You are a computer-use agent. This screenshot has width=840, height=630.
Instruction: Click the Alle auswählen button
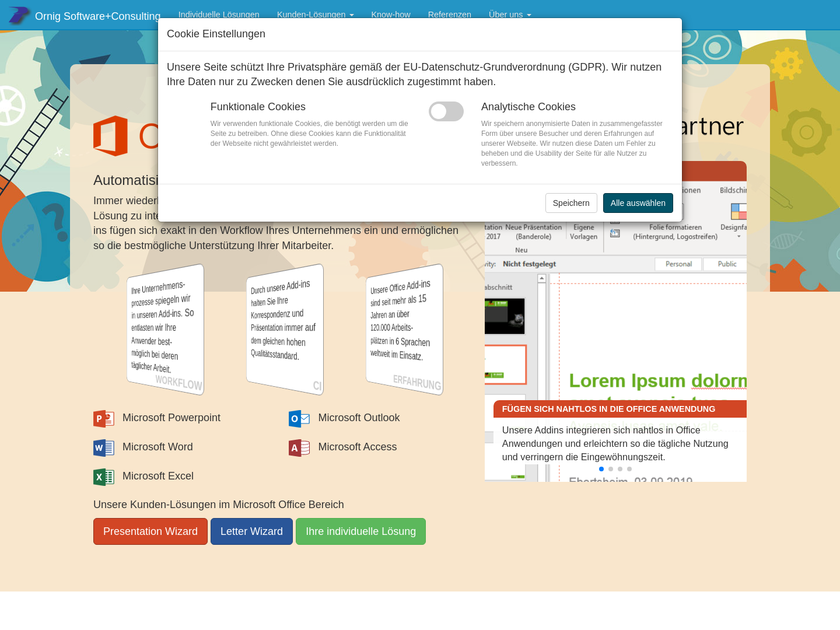pos(638,203)
